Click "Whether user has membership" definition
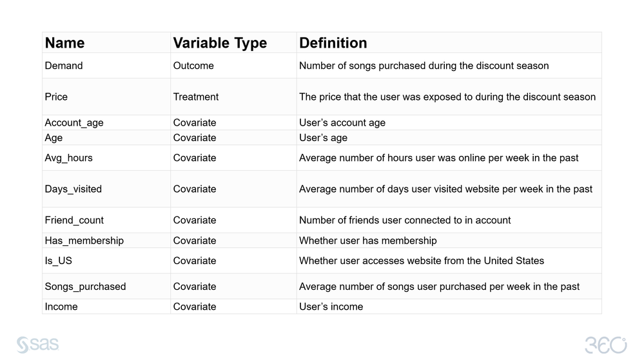This screenshot has width=644, height=362. (368, 240)
